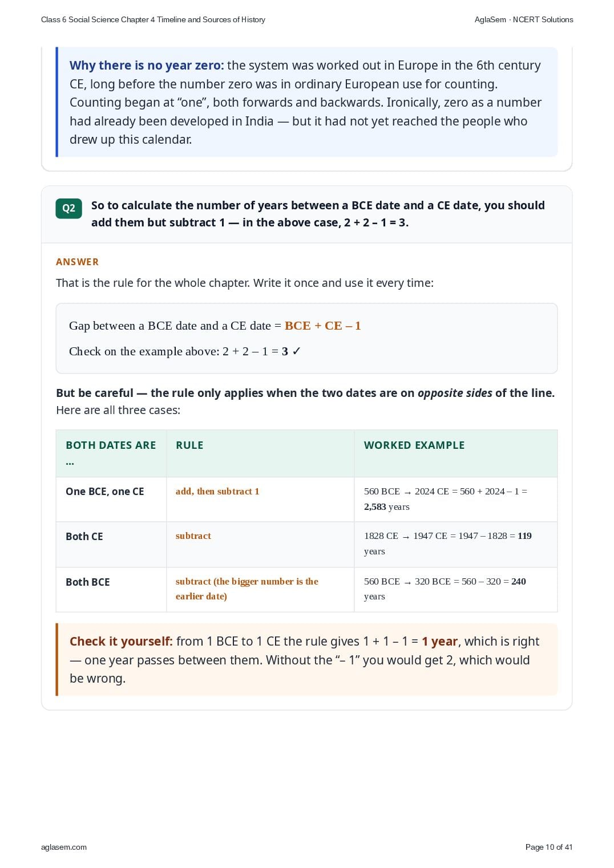Select the RULE column header
This screenshot has height=868, width=614.
pos(189,445)
